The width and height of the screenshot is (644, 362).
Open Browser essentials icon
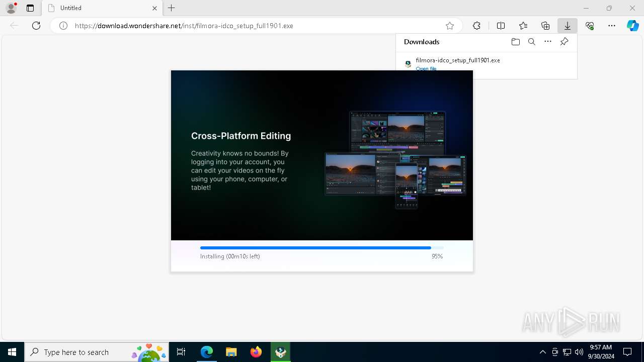[590, 26]
